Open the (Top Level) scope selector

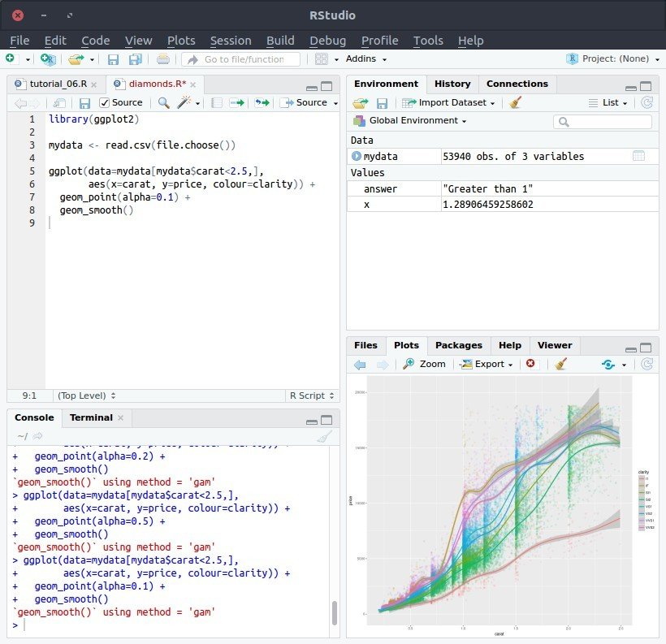click(87, 395)
